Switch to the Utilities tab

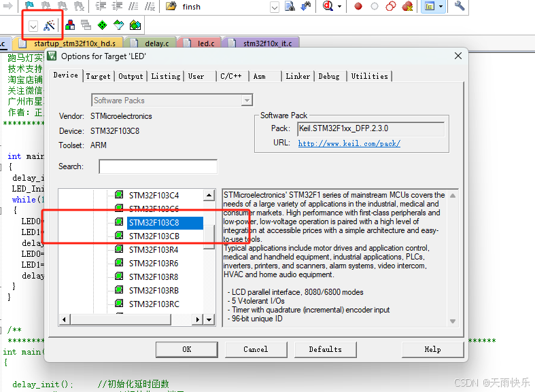pos(370,76)
